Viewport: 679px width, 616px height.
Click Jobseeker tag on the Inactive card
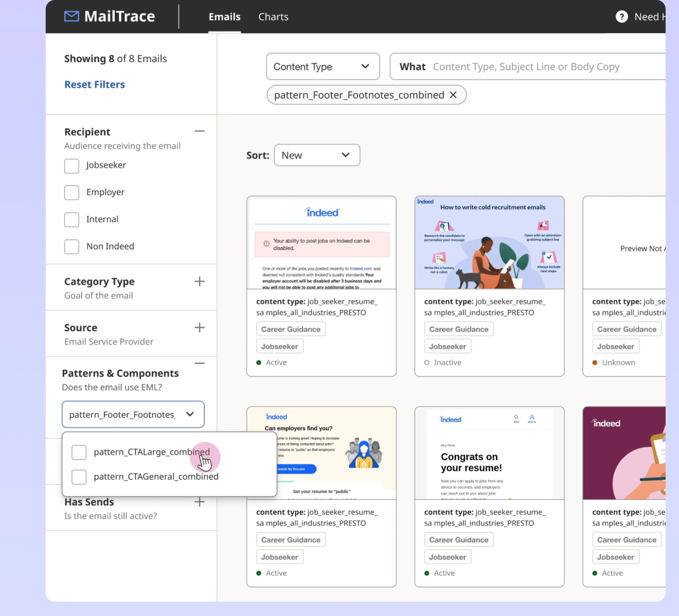(x=448, y=346)
